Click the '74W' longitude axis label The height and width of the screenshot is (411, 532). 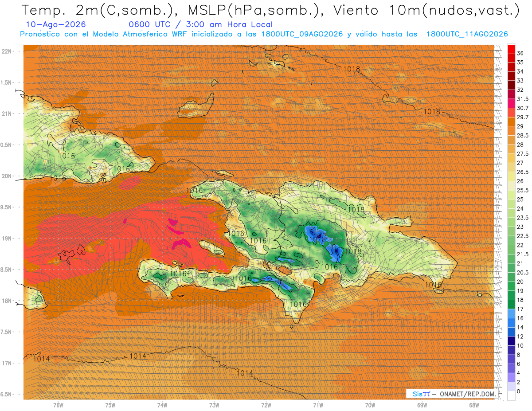[x=162, y=406]
